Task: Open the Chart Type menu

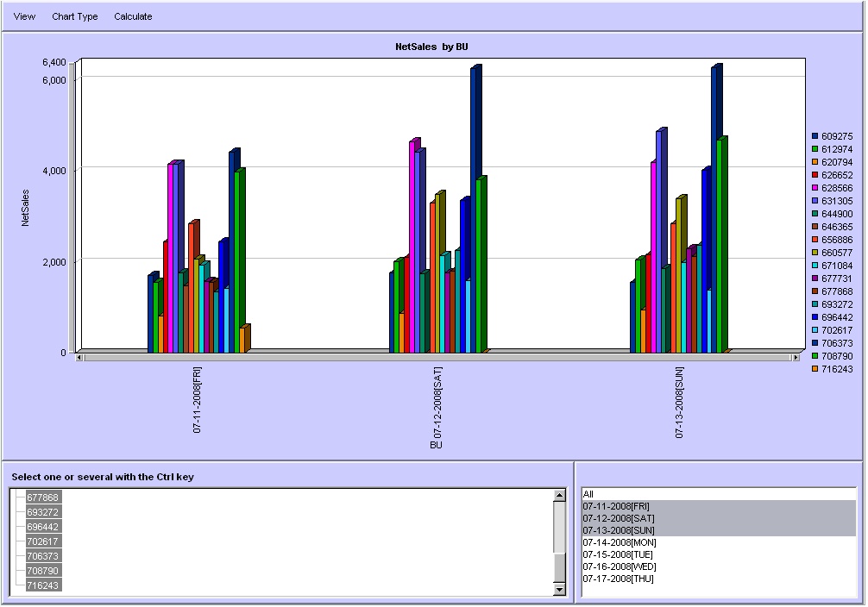Action: 75,16
